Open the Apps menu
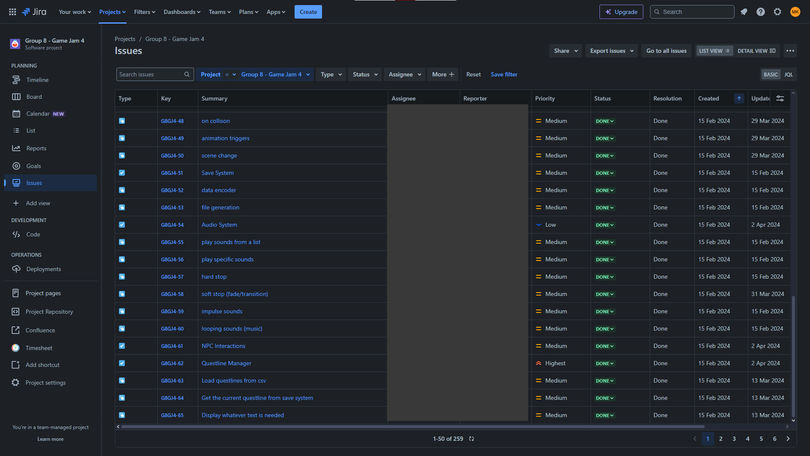 275,12
